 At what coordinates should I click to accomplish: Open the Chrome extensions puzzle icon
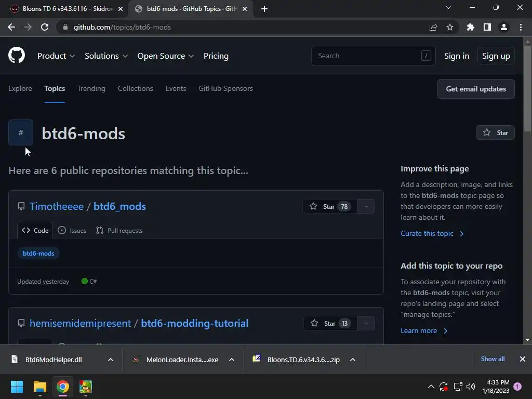coord(471,27)
